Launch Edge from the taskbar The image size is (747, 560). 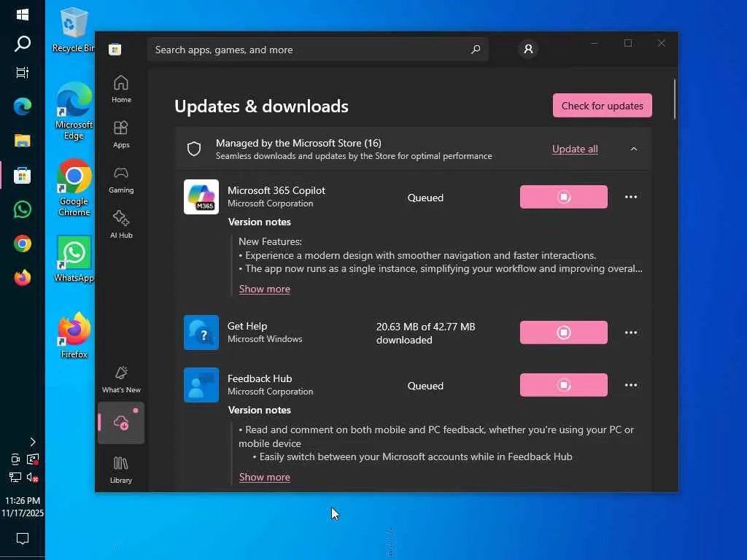point(23,106)
